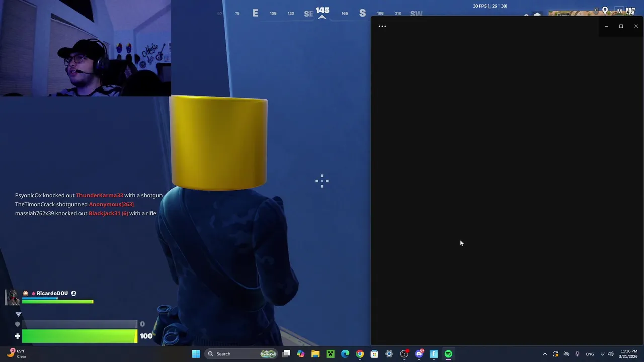The height and width of the screenshot is (362, 644).
Task: Click kill feed name TheTimonCrack
Action: pyautogui.click(x=35, y=204)
